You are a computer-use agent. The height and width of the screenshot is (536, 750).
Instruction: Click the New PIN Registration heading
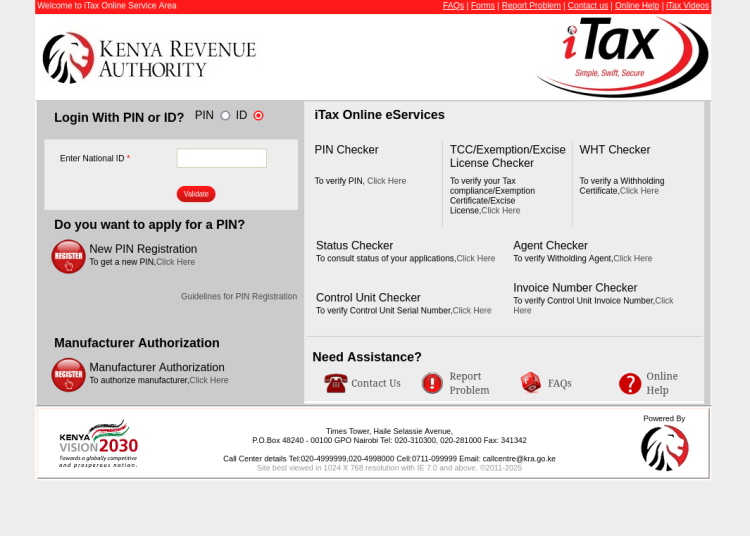point(143,249)
